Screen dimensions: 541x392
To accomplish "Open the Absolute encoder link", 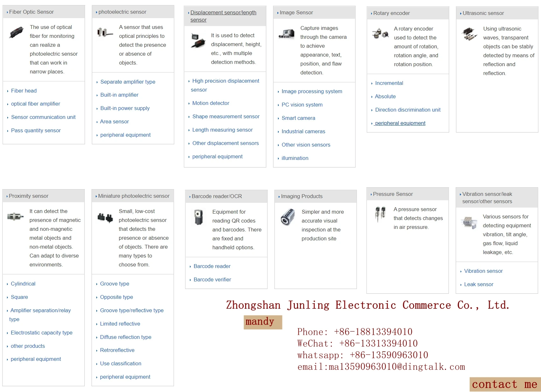I will [x=385, y=96].
